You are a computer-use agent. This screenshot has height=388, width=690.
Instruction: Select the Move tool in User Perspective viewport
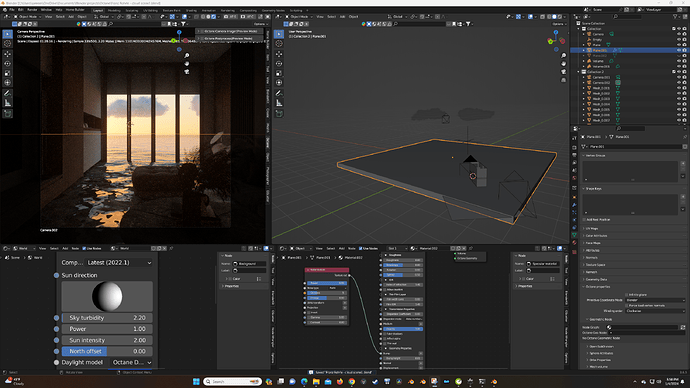point(279,54)
